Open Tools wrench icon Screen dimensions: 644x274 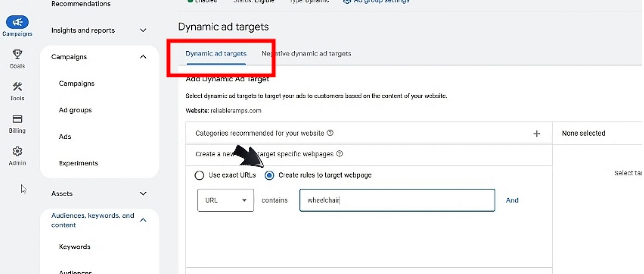point(17,87)
